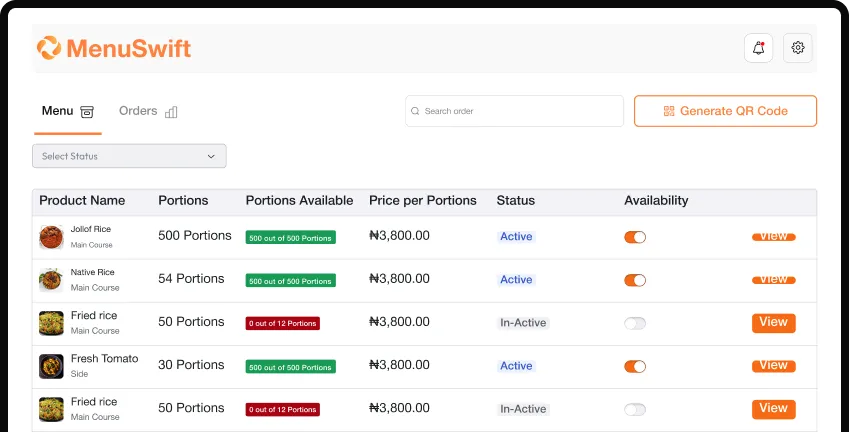Screen dimensions: 849x432
Task: Click the Product Name column header
Action: click(x=82, y=200)
